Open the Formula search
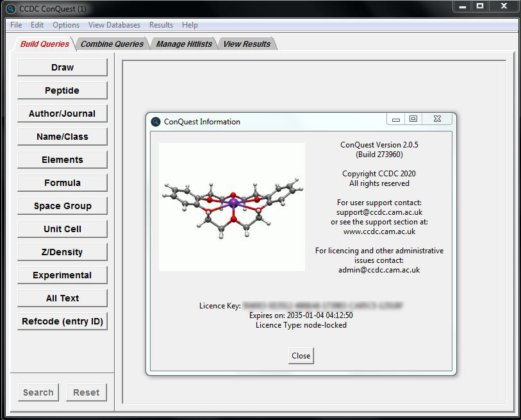Screen dimensions: 521x420 62,183
